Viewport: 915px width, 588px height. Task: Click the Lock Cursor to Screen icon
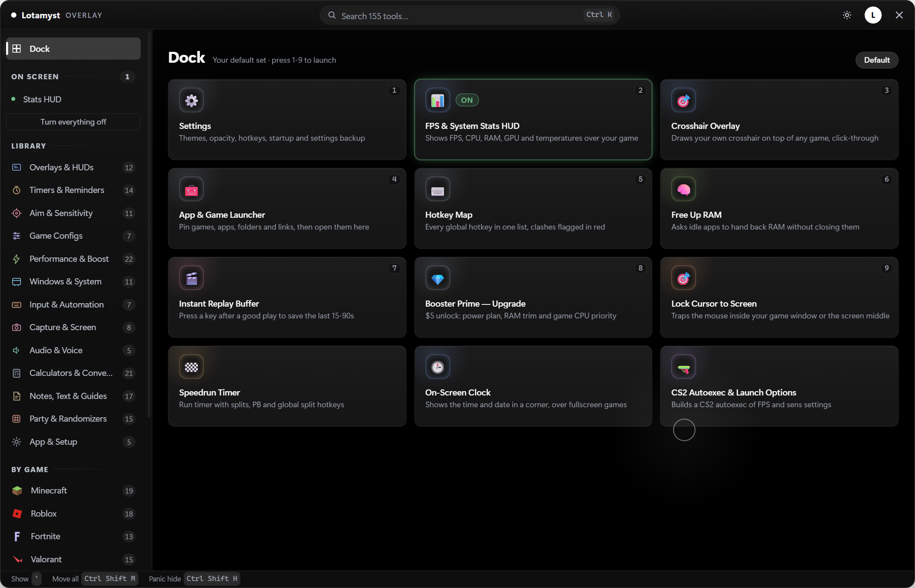pos(683,278)
